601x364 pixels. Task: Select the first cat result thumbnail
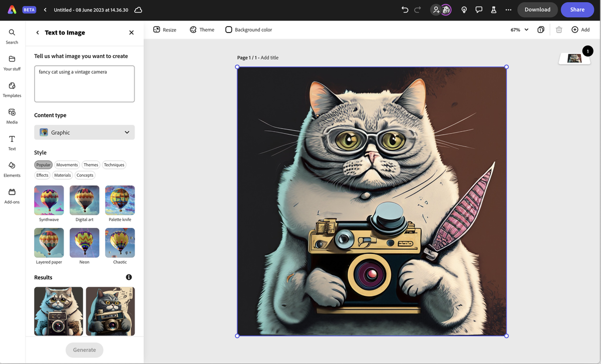[58, 311]
